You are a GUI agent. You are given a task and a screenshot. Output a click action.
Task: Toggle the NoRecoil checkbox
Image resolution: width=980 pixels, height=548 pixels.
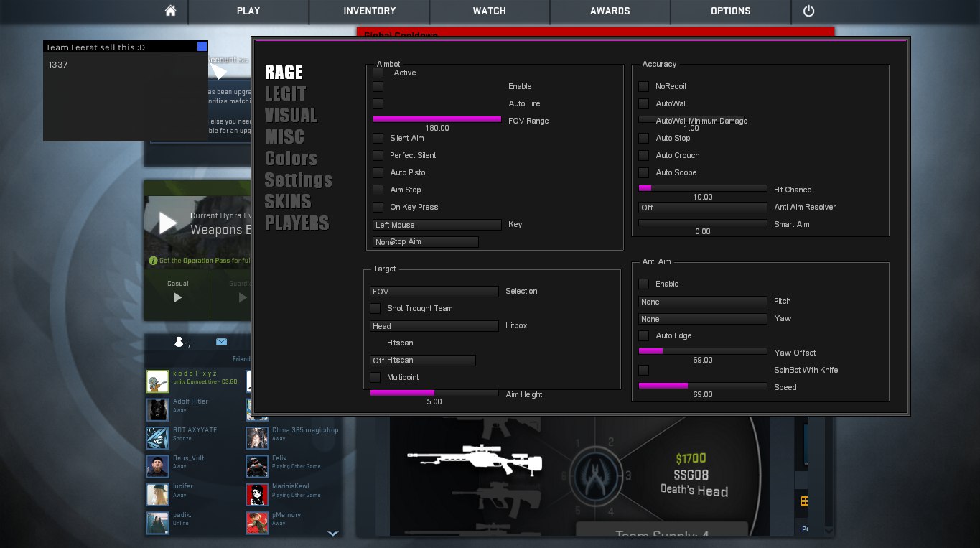click(x=644, y=86)
